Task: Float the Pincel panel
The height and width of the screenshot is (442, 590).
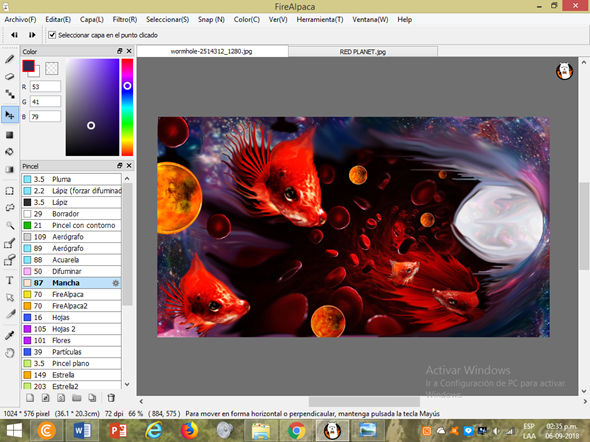Action: coord(120,166)
